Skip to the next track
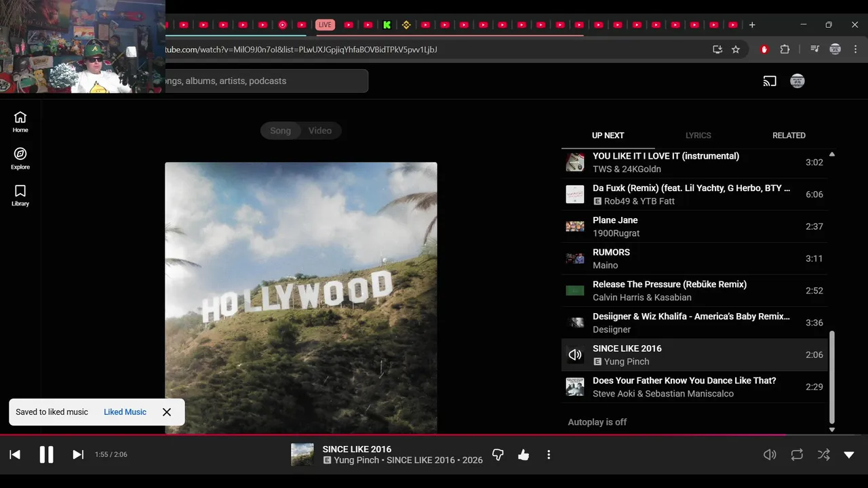The image size is (868, 488). [x=78, y=455]
